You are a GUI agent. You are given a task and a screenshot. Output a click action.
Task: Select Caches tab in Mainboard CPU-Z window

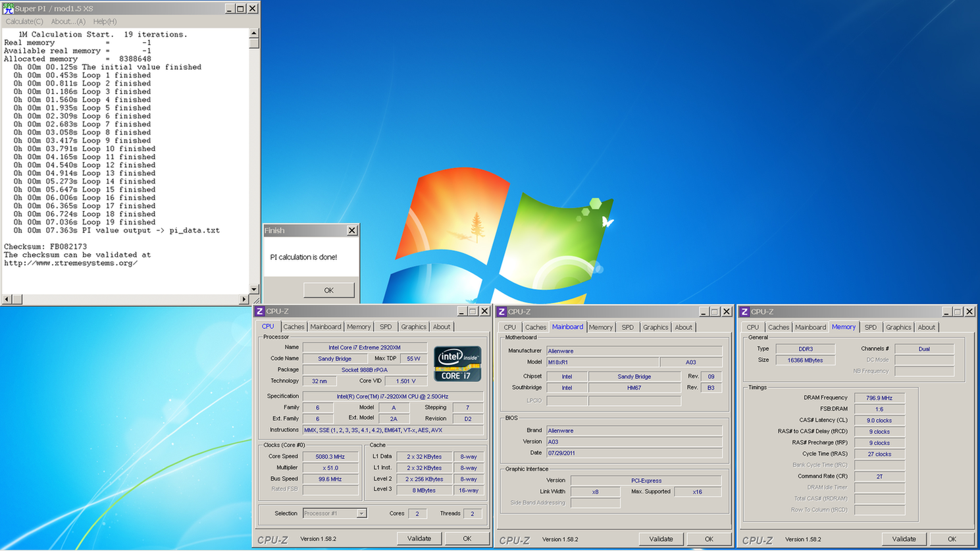(536, 328)
